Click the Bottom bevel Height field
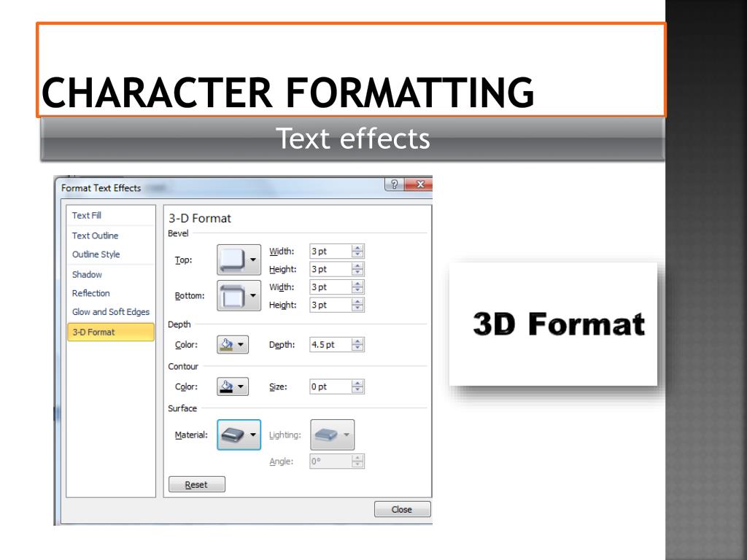The image size is (747, 560). pos(330,305)
